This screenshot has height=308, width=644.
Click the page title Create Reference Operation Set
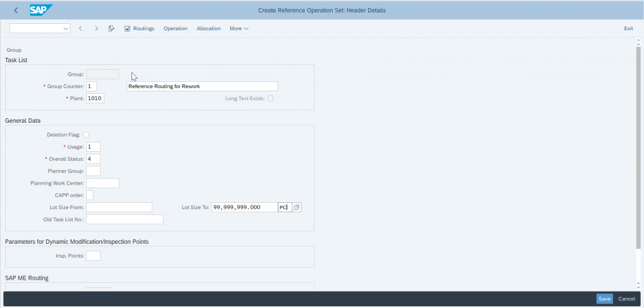pyautogui.click(x=321, y=10)
